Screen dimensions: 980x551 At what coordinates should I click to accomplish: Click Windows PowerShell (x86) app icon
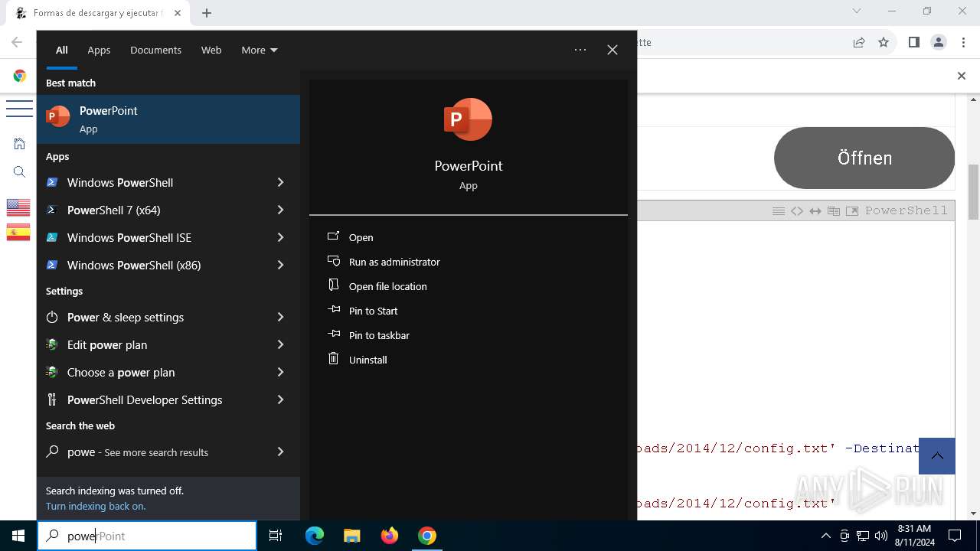click(52, 265)
